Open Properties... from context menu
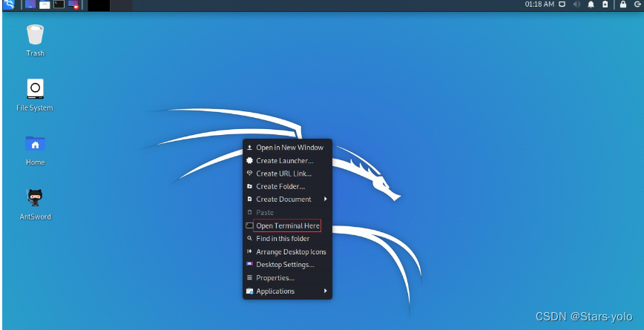The width and height of the screenshot is (644, 330). (288, 278)
